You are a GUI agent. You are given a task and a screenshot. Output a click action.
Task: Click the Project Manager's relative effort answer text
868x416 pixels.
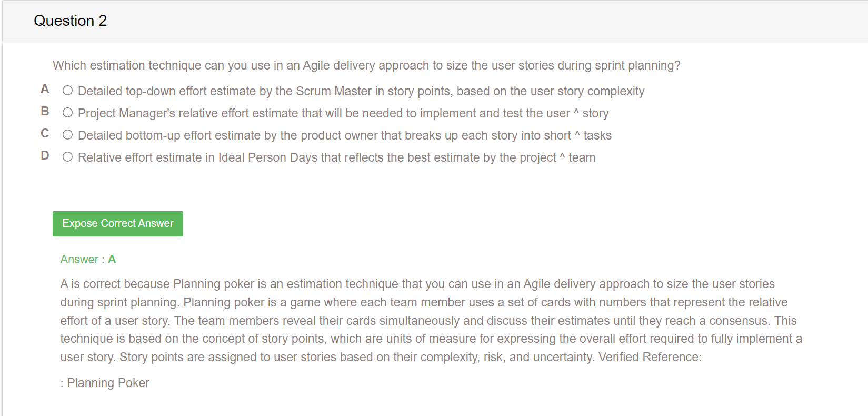tap(343, 113)
